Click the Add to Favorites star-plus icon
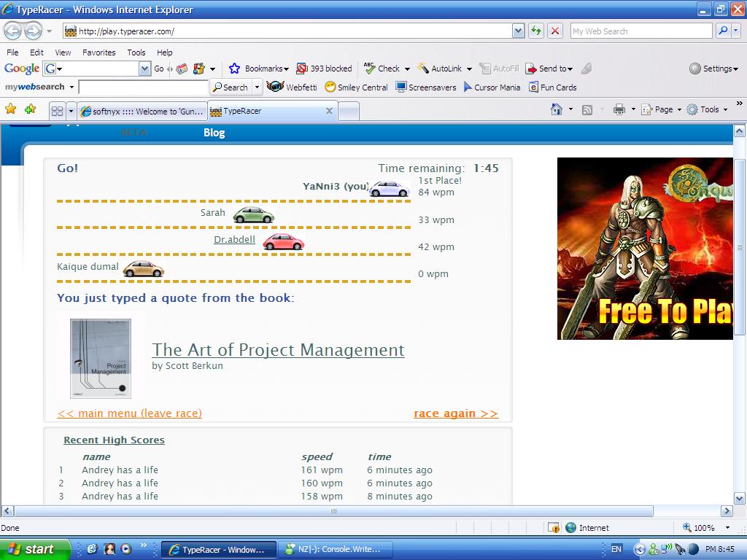Viewport: 747px width, 560px height. coord(30,109)
